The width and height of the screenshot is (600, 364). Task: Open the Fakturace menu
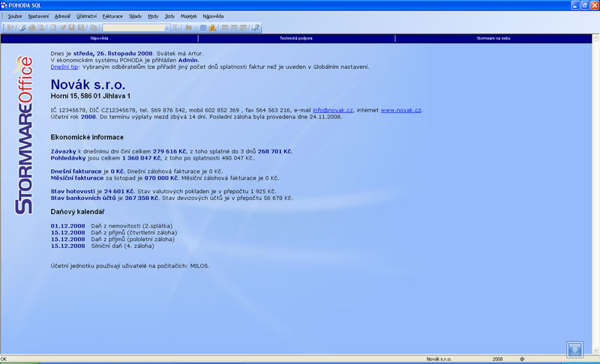(112, 16)
